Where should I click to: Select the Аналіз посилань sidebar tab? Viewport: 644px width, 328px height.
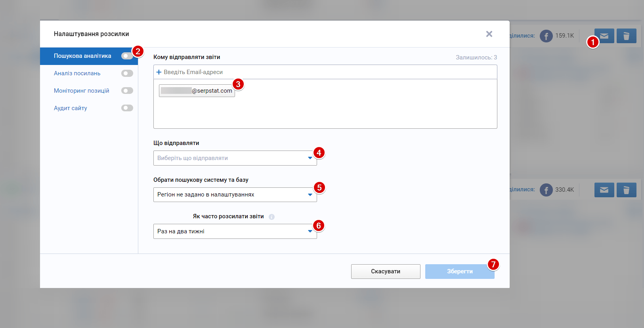click(x=77, y=73)
